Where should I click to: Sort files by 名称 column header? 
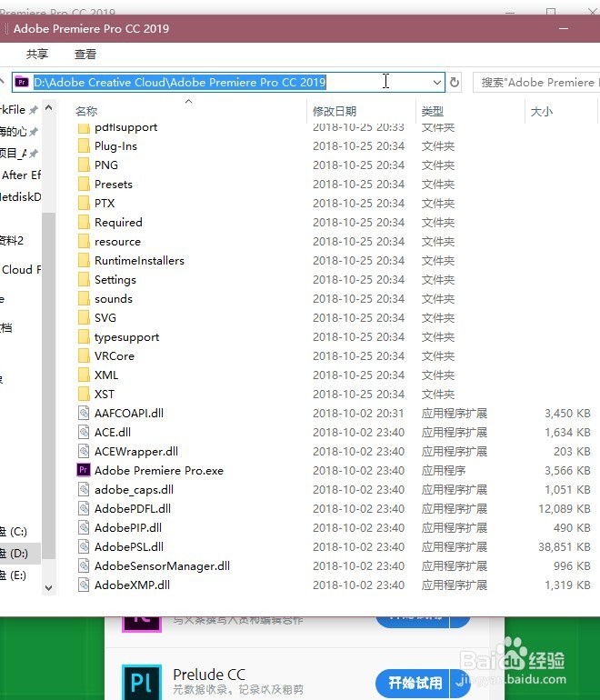pyautogui.click(x=86, y=111)
